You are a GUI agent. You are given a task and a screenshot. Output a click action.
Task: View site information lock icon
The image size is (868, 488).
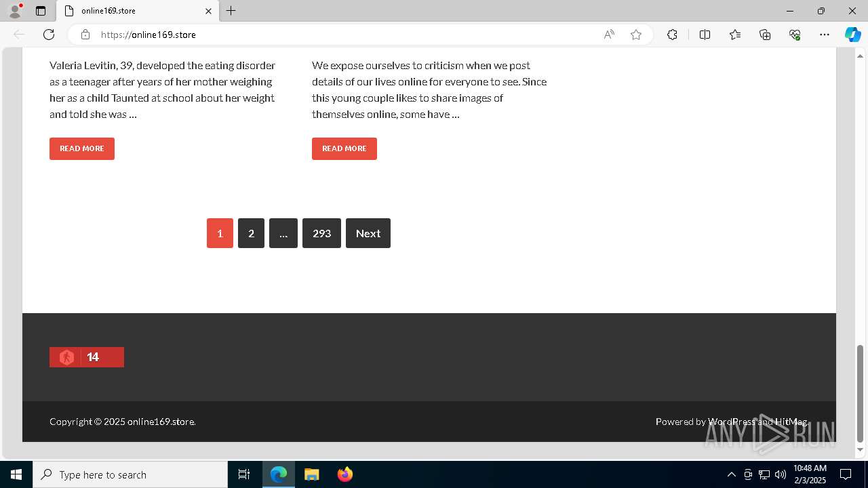coord(85,35)
